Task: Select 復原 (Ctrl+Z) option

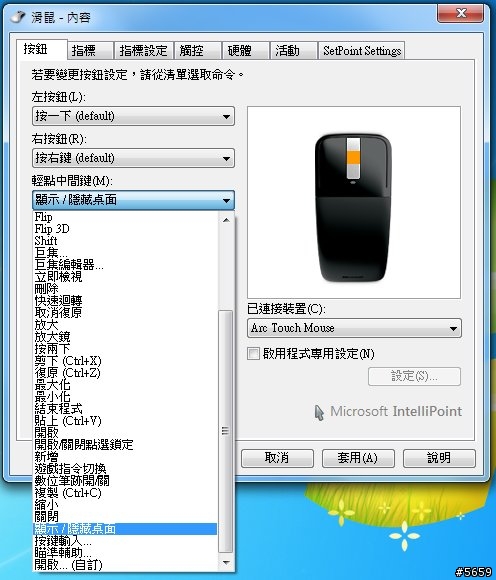Action: pyautogui.click(x=125, y=372)
